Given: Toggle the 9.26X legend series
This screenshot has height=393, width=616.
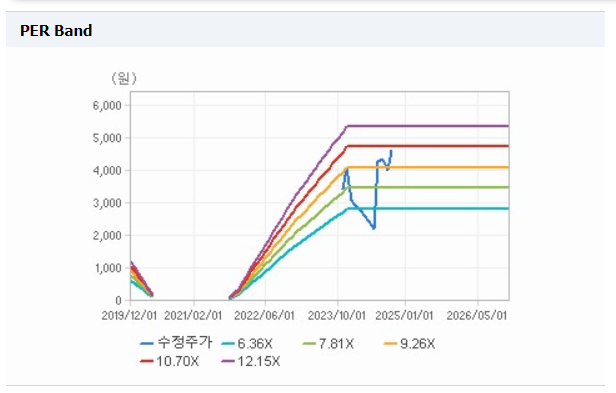Looking at the screenshot, I should [x=409, y=344].
